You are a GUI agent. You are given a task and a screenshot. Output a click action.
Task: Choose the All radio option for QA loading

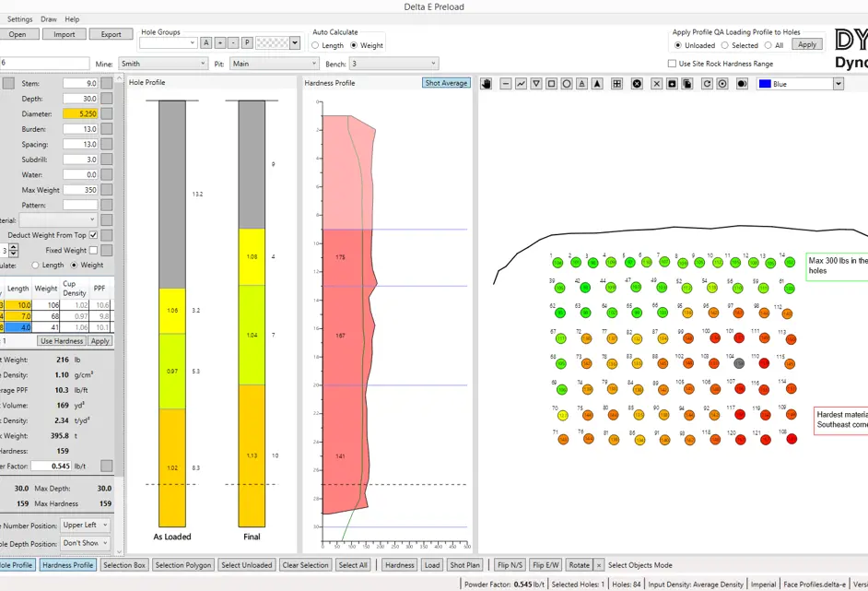(769, 45)
